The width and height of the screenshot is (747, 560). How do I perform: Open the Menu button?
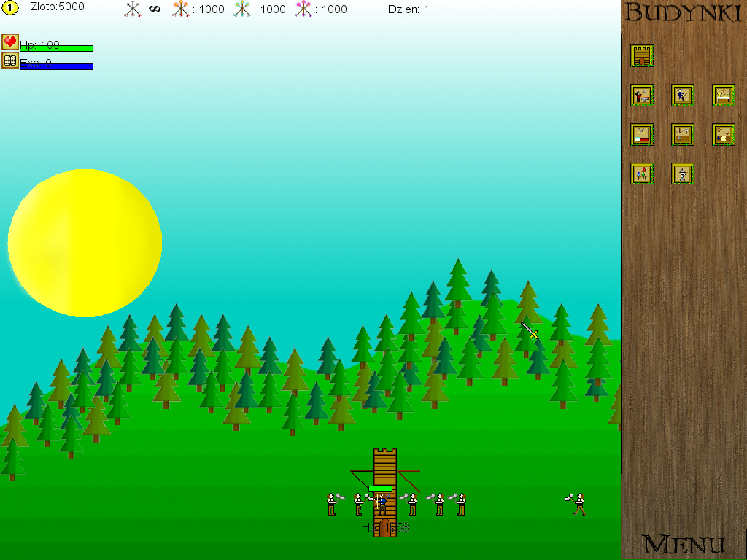(x=684, y=544)
